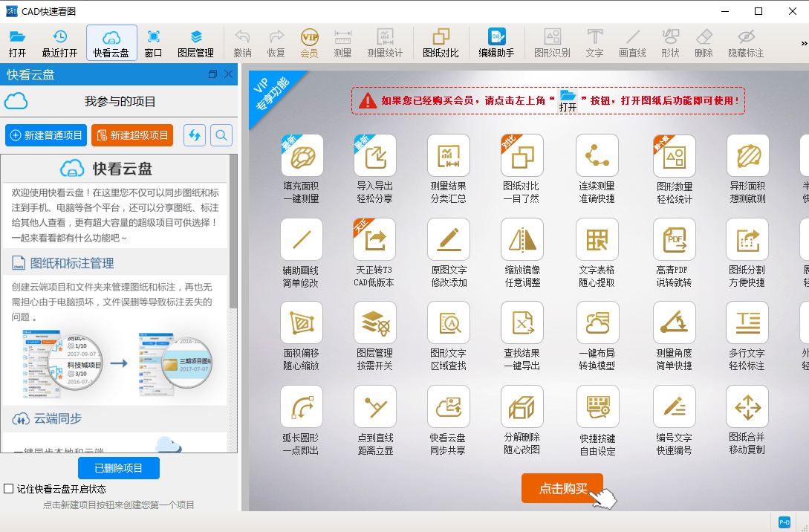809x532 pixels.
Task: Click the 点击购买 purchase button
Action: [562, 488]
